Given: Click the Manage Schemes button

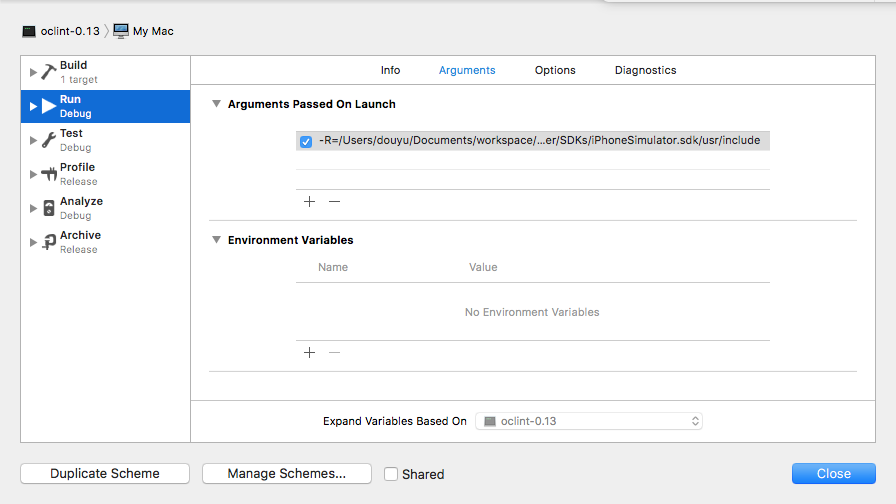Looking at the screenshot, I should pyautogui.click(x=287, y=474).
